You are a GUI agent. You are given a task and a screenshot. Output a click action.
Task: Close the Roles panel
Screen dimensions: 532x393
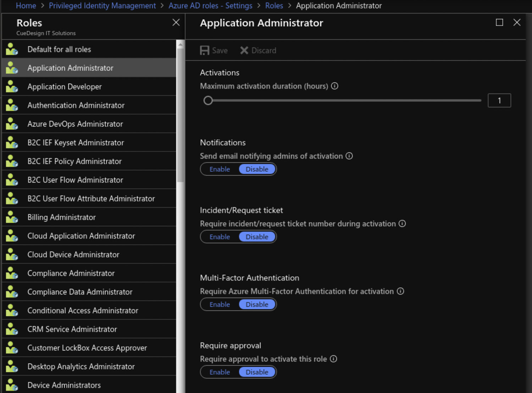point(176,23)
